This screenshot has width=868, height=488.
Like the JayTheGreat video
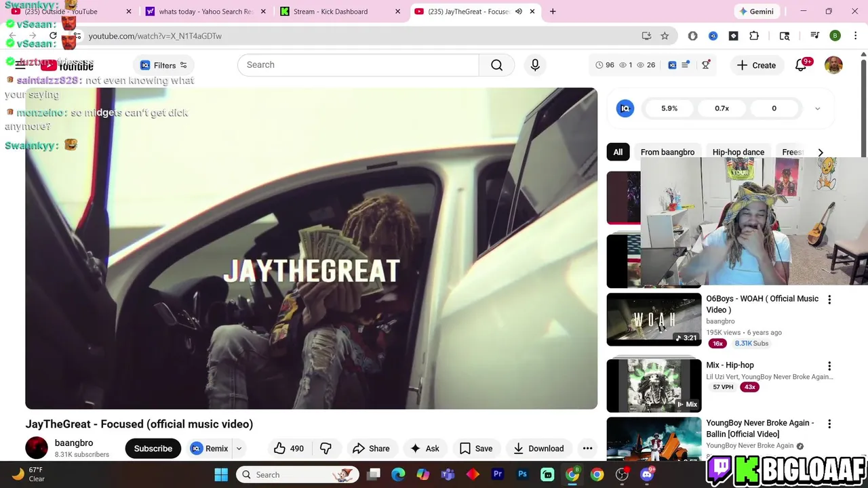289,448
